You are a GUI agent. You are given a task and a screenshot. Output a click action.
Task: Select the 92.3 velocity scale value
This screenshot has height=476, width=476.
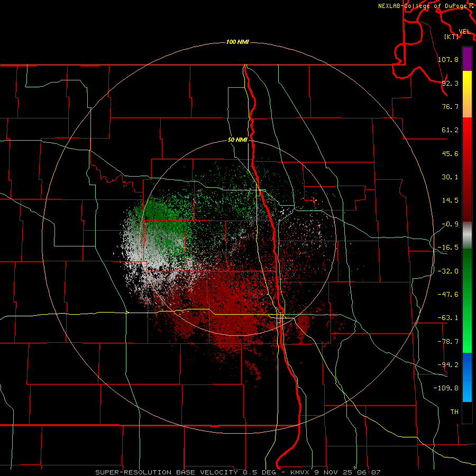(450, 83)
